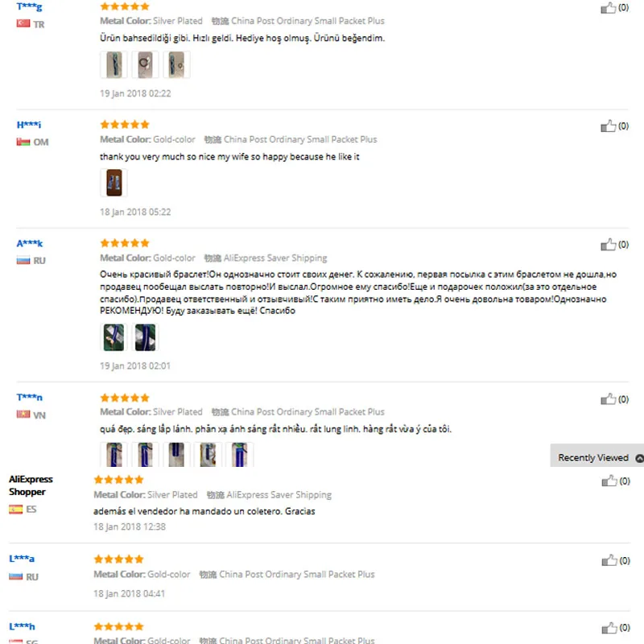This screenshot has height=644, width=644.
Task: Expand the Recently Viewed panel arrow
Action: 639,458
